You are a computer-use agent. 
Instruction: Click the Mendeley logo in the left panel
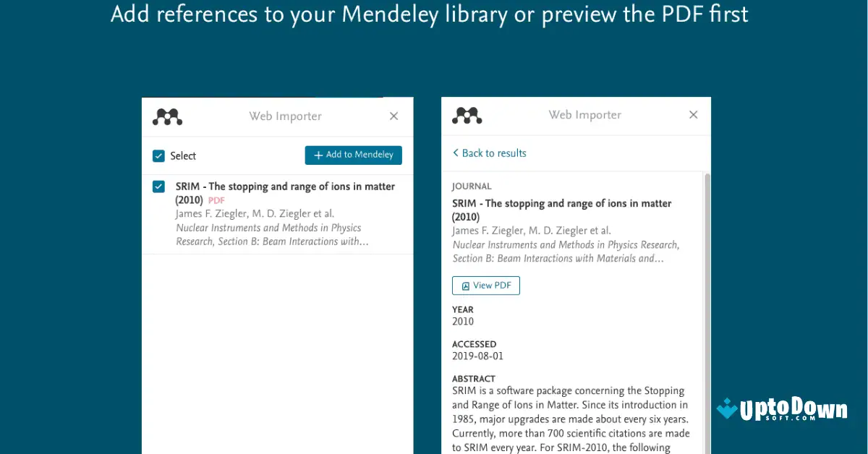[x=167, y=116]
